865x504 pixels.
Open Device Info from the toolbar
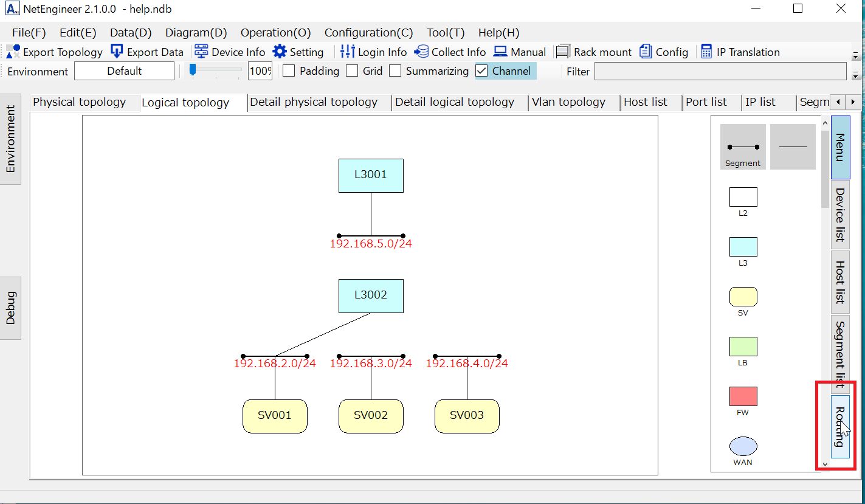201,52
